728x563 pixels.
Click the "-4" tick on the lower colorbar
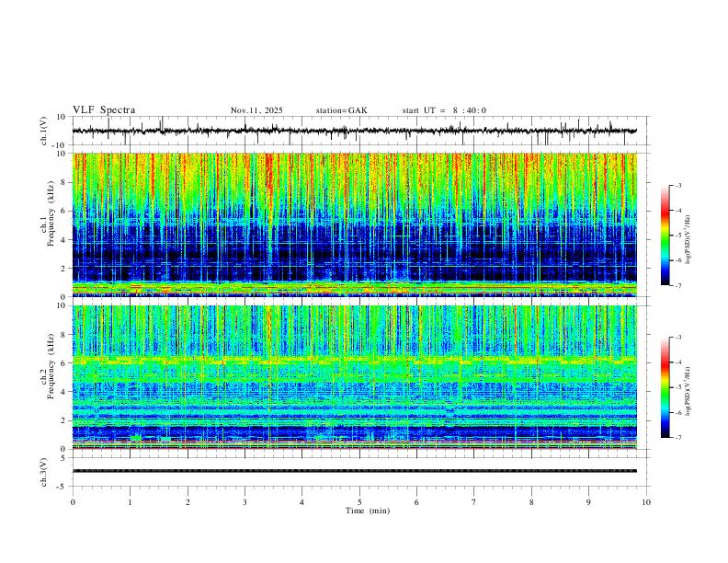(677, 362)
